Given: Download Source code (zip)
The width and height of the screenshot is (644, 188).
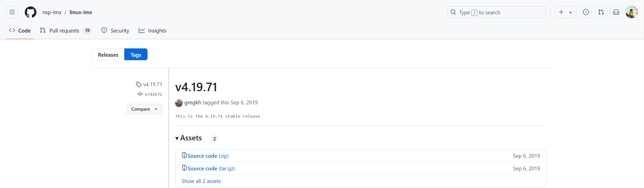Looking at the screenshot, I should 208,156.
